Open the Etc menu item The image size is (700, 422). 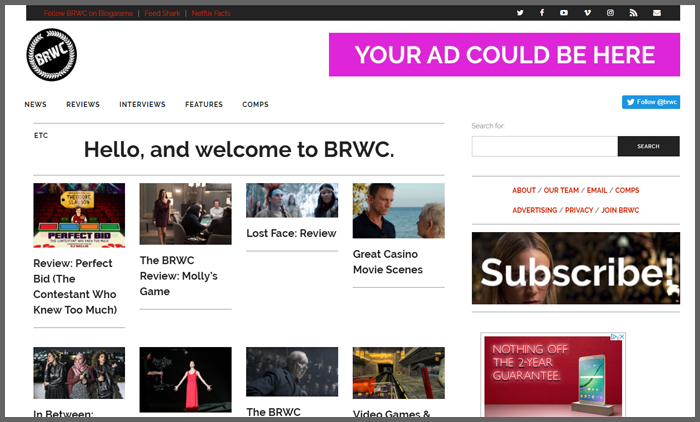[41, 135]
